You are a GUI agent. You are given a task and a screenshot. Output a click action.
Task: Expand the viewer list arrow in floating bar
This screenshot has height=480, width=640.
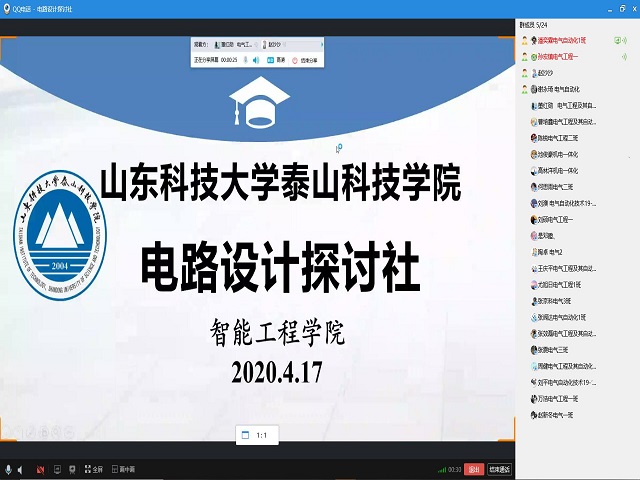[322, 45]
